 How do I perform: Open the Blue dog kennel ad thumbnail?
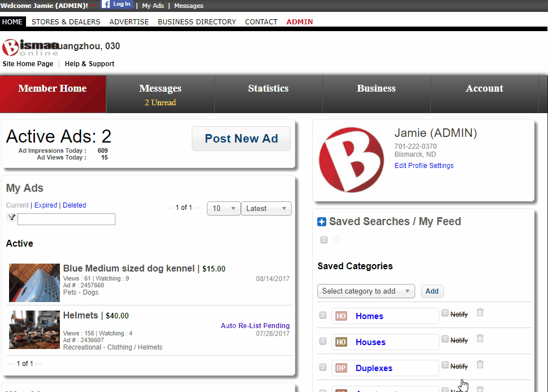[34, 283]
